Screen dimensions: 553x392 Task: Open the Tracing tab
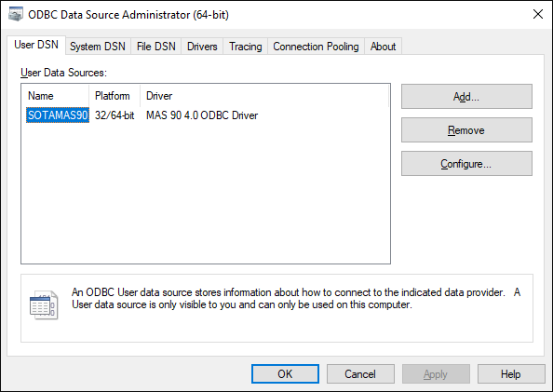pos(246,47)
